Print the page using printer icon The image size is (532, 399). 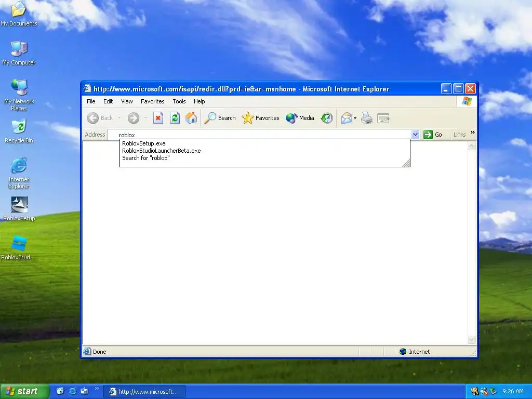367,118
